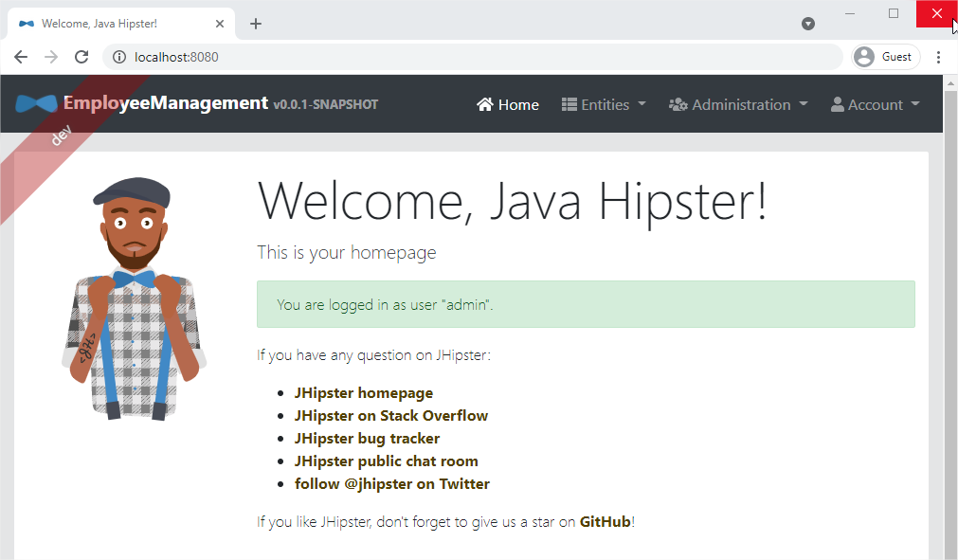The width and height of the screenshot is (958, 560).
Task: Click the GitHub link at page bottom
Action: click(x=605, y=521)
